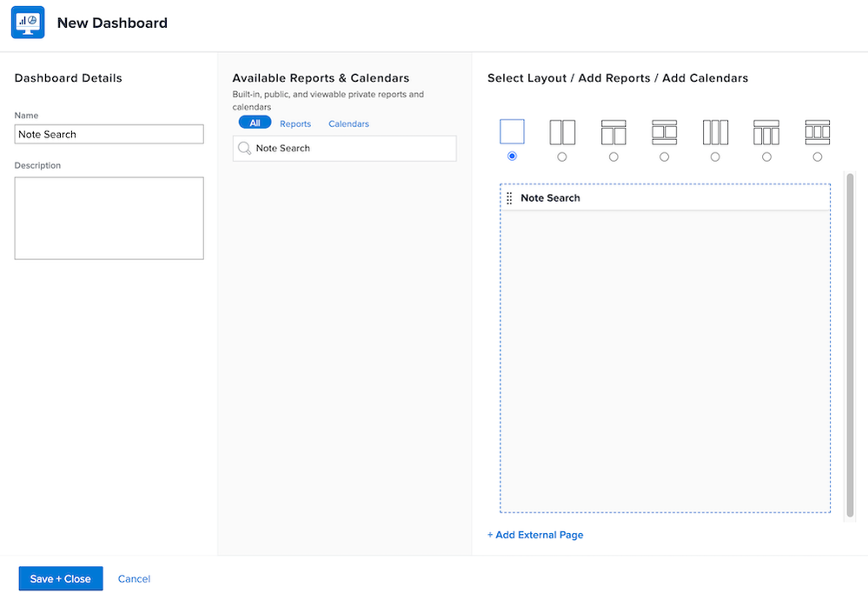Click the Add External Page link
This screenshot has width=868, height=600.
coord(535,535)
